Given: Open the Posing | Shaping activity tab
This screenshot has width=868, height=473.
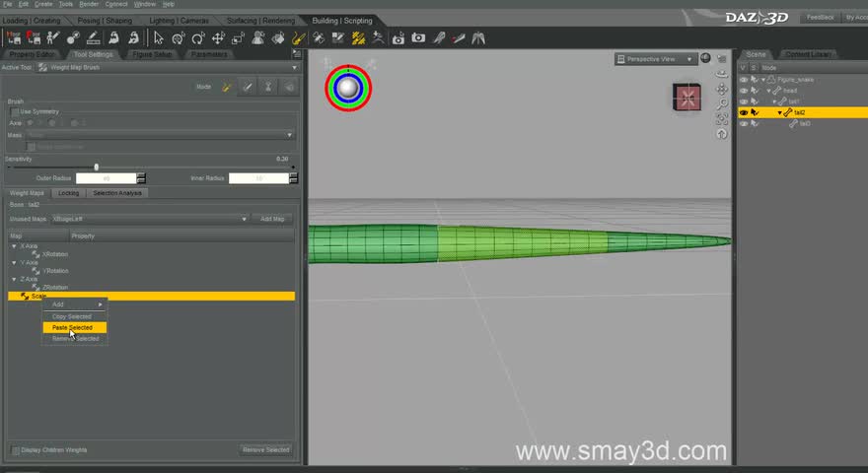Looking at the screenshot, I should [105, 21].
